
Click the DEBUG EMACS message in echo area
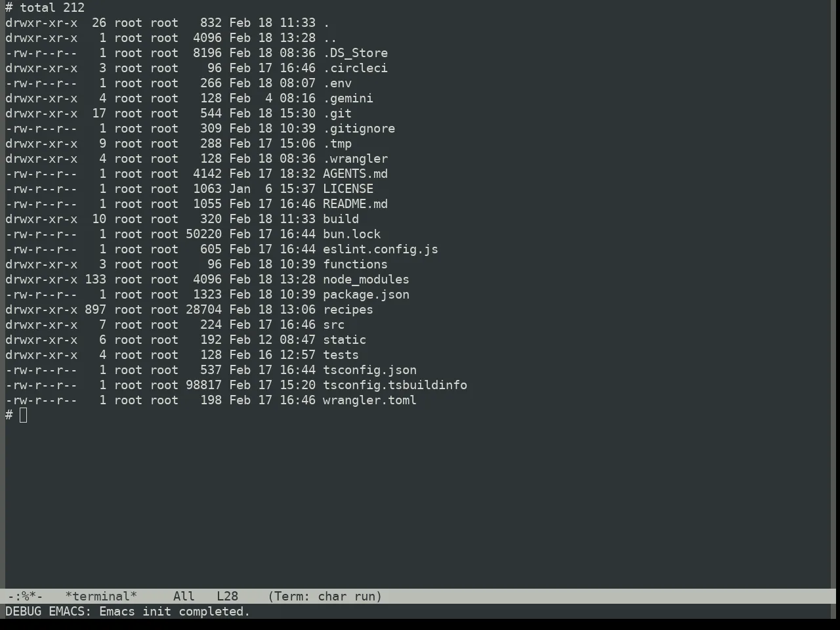(x=128, y=612)
